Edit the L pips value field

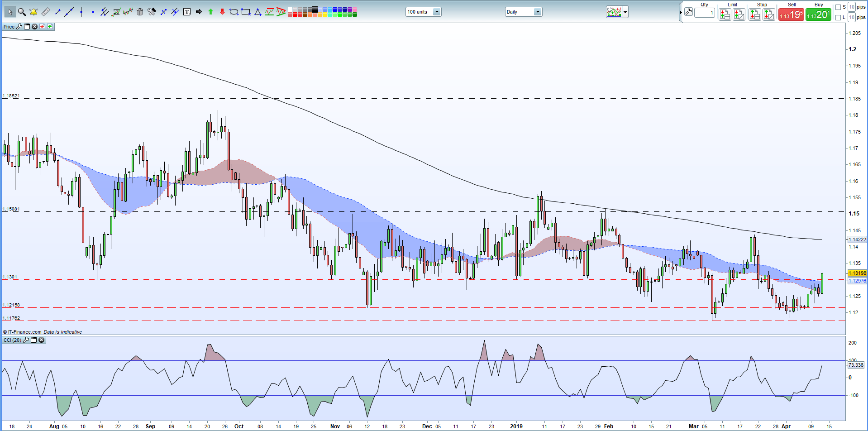point(852,17)
